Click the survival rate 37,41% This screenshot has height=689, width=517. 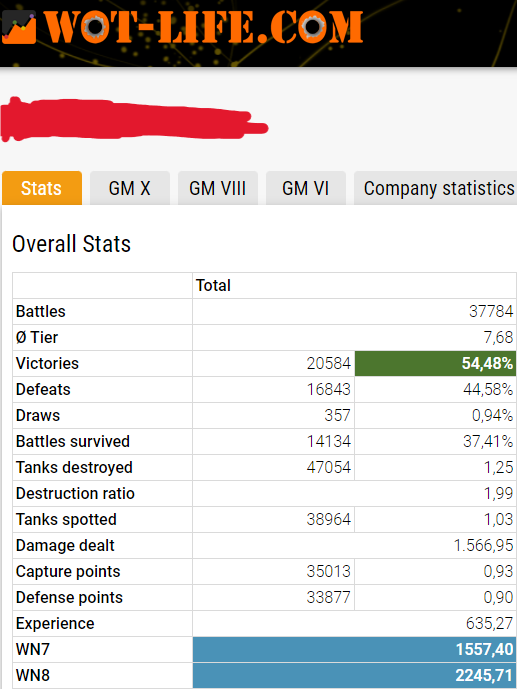488,441
